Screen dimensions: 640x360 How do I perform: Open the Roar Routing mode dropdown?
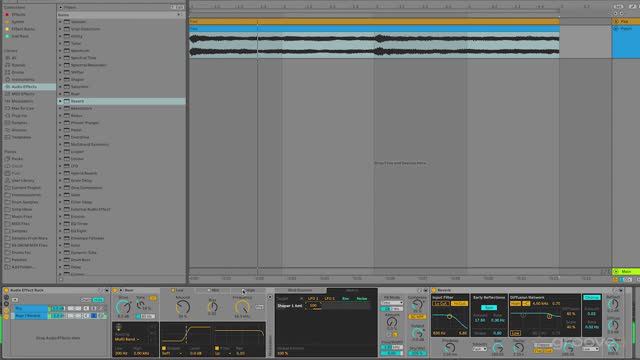tap(127, 339)
